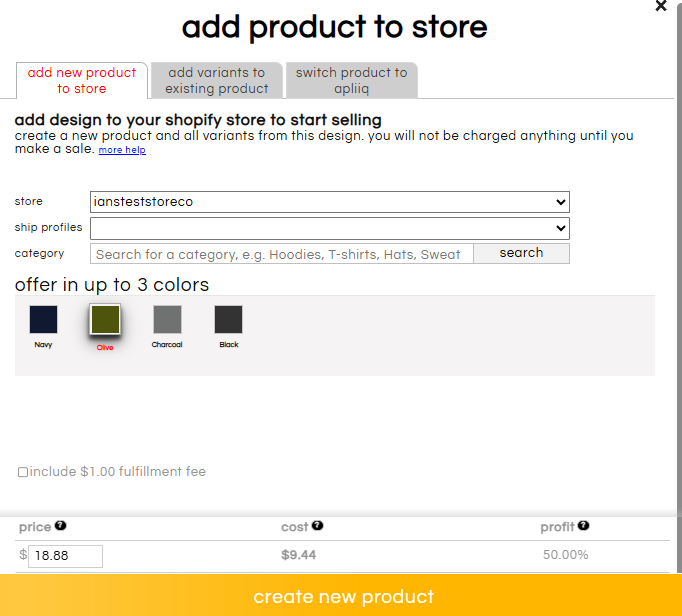Close the add product dialog
The height and width of the screenshot is (616, 682).
pyautogui.click(x=661, y=6)
